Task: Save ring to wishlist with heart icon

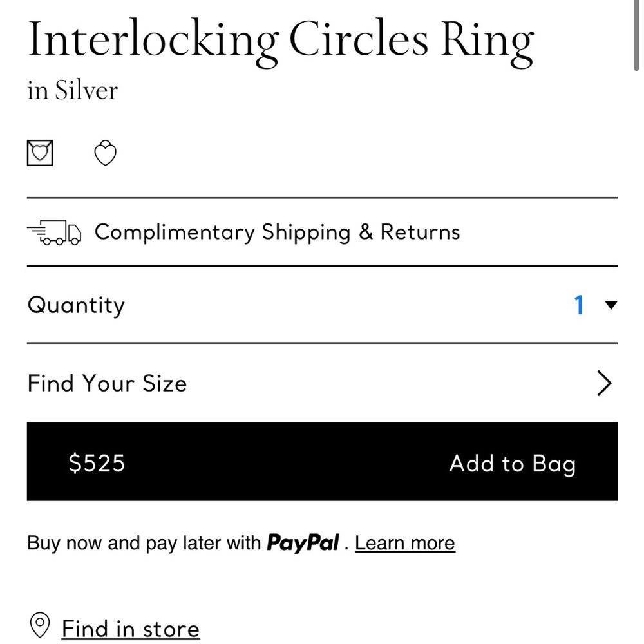Action: 106,153
